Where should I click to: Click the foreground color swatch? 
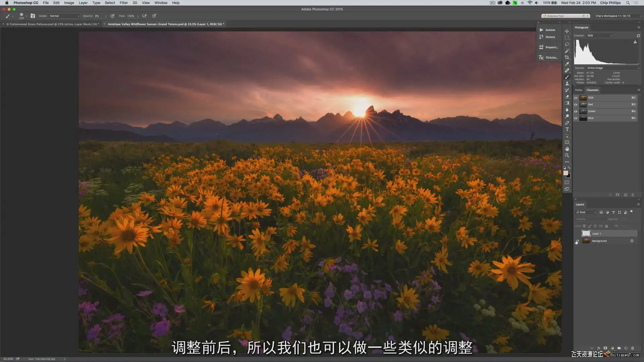pyautogui.click(x=566, y=173)
